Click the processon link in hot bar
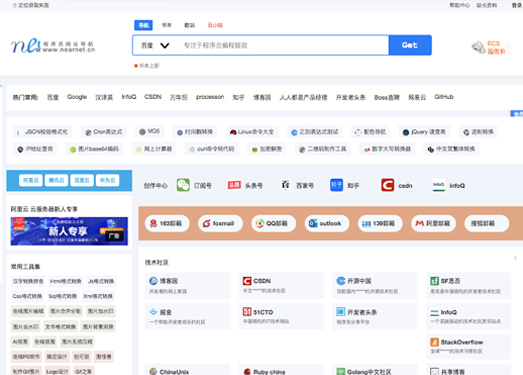523x375 pixels. pyautogui.click(x=210, y=97)
